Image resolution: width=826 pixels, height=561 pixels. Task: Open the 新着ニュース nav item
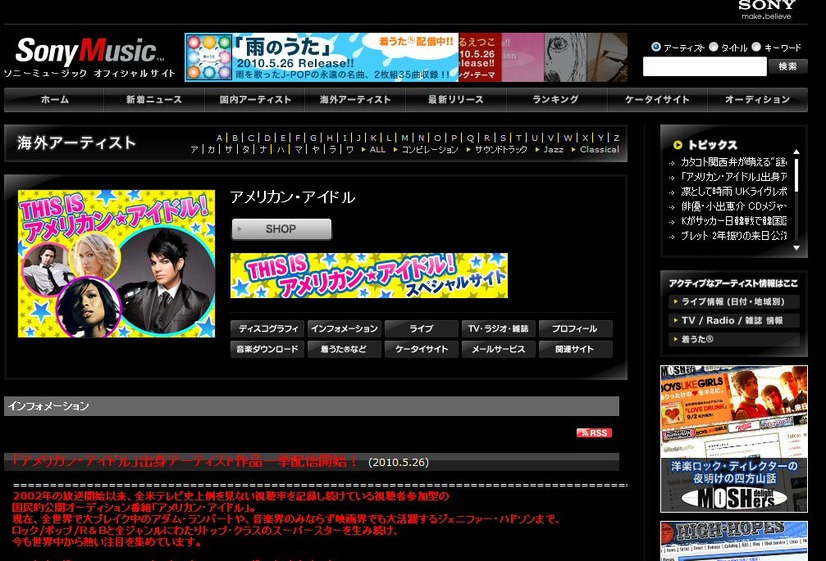click(154, 100)
